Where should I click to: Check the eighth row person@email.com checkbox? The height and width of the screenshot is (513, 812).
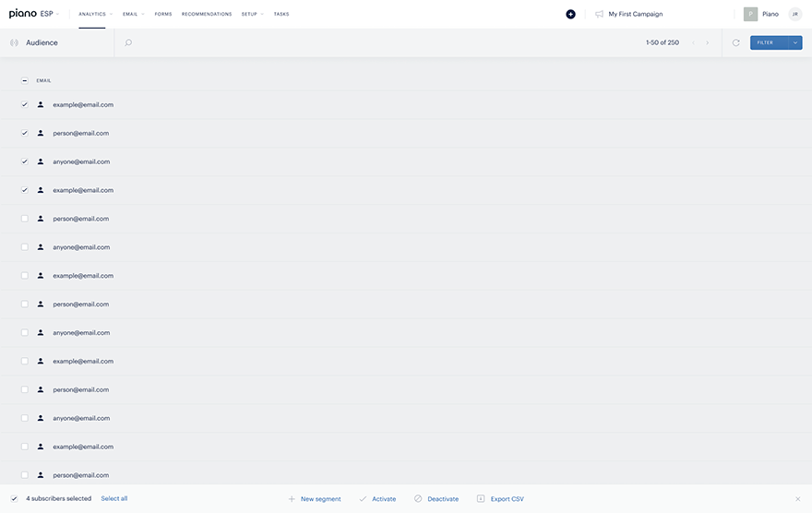click(x=24, y=304)
